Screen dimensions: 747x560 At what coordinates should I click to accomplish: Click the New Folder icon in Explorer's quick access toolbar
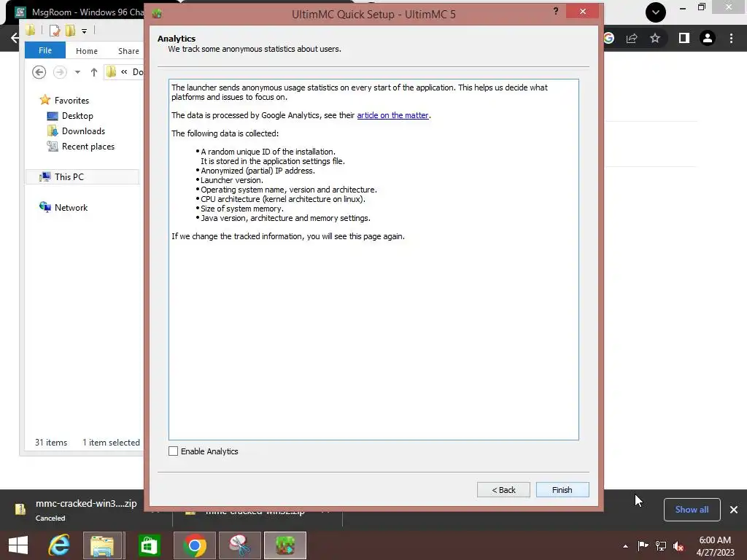(x=71, y=31)
